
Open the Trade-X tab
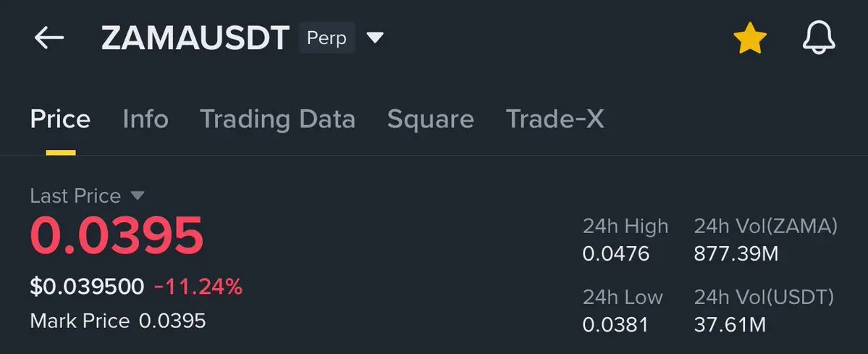click(x=555, y=119)
